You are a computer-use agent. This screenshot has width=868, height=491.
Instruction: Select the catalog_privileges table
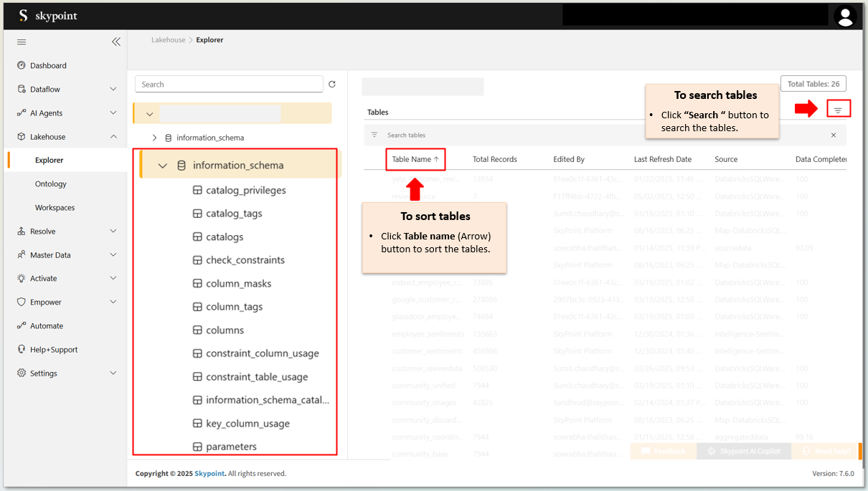[245, 191]
